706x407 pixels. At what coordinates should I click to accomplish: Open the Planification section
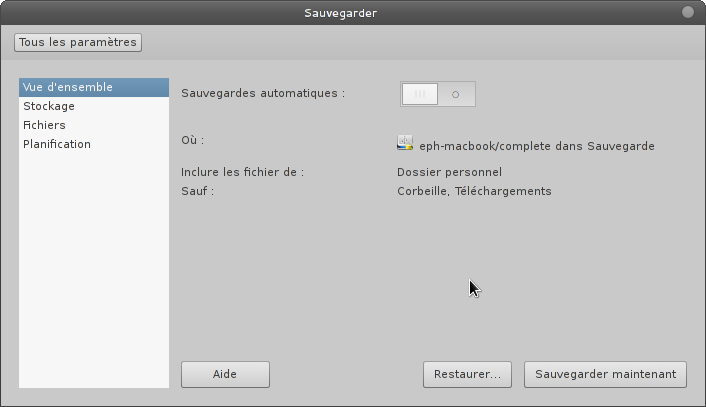[x=57, y=144]
